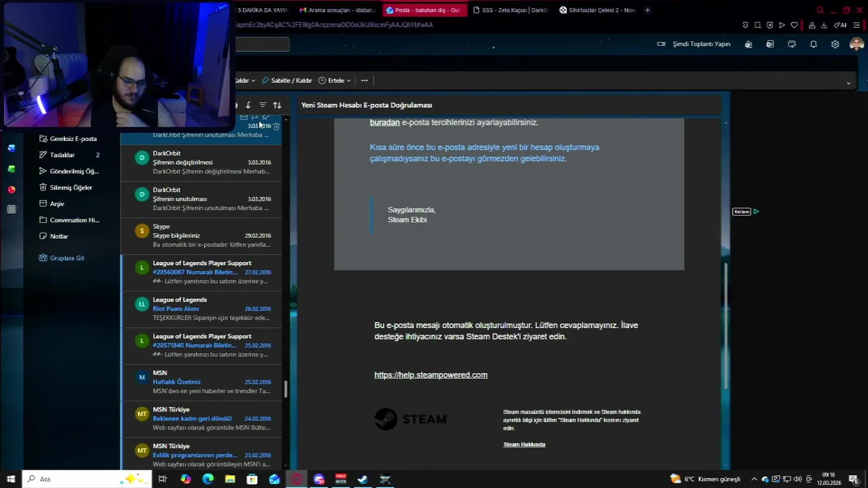
Task: Switch to Sihirbazlar Çetesi 2 tab
Action: click(597, 10)
